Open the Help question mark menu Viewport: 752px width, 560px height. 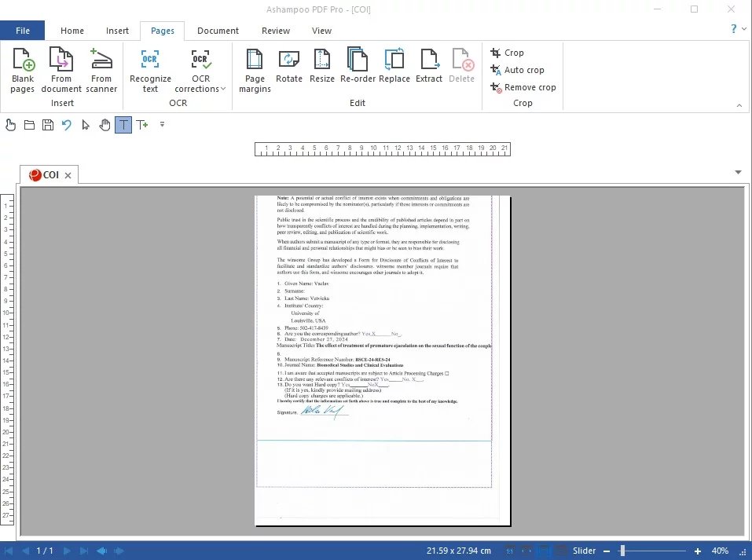pyautogui.click(x=734, y=29)
